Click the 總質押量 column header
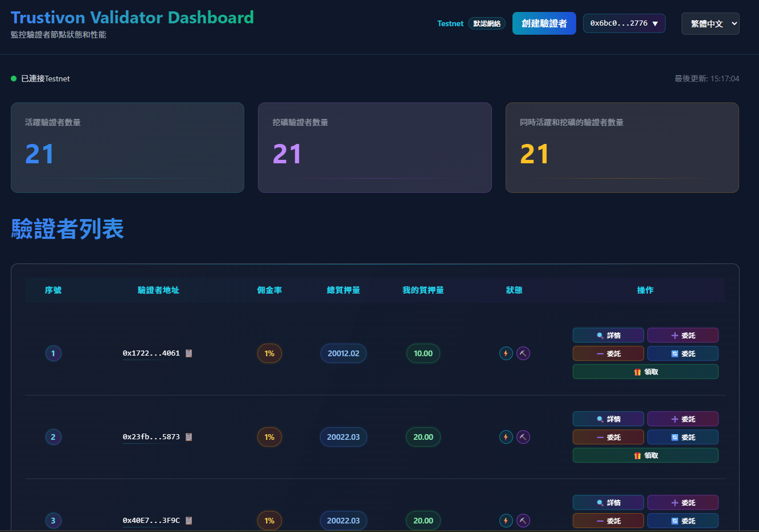Image resolution: width=759 pixels, height=532 pixels. (343, 290)
